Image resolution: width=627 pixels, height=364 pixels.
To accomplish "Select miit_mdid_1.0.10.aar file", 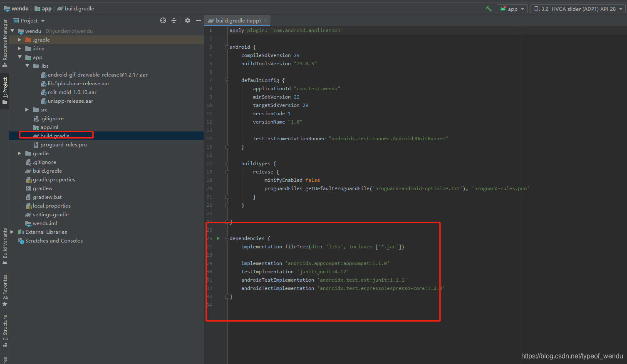I will 72,92.
